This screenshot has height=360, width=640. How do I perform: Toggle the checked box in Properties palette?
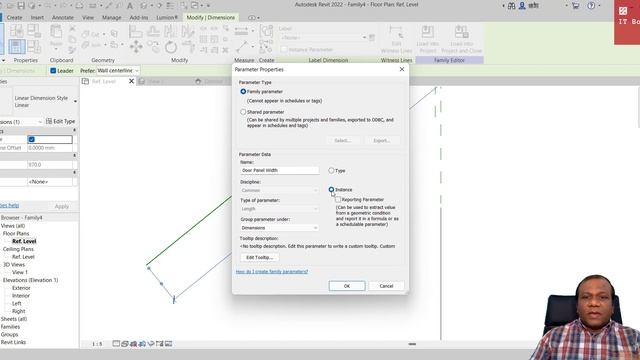pos(31,139)
